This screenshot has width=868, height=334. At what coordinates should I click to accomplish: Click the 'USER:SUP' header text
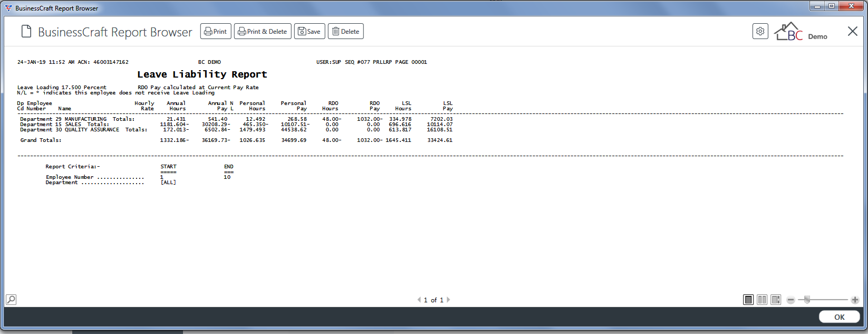tap(329, 62)
